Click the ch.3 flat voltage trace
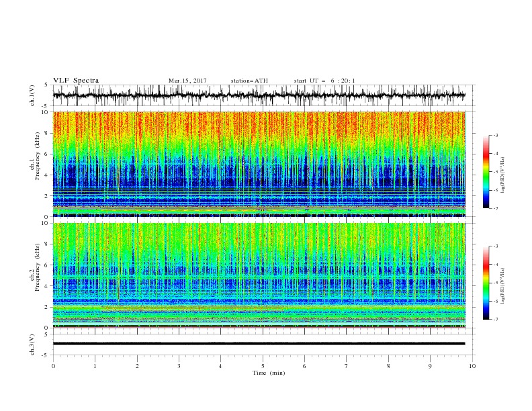Screen dimensions: 532x411 pos(259,344)
